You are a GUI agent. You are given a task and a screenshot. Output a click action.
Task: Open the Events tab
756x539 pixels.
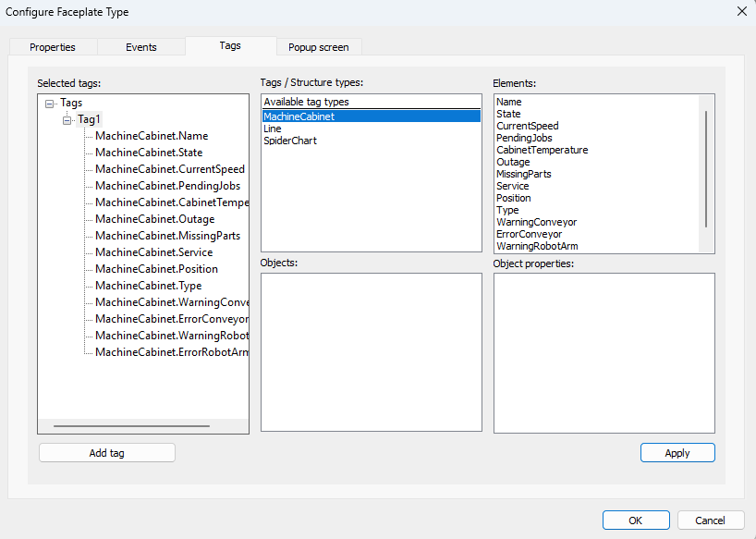141,47
